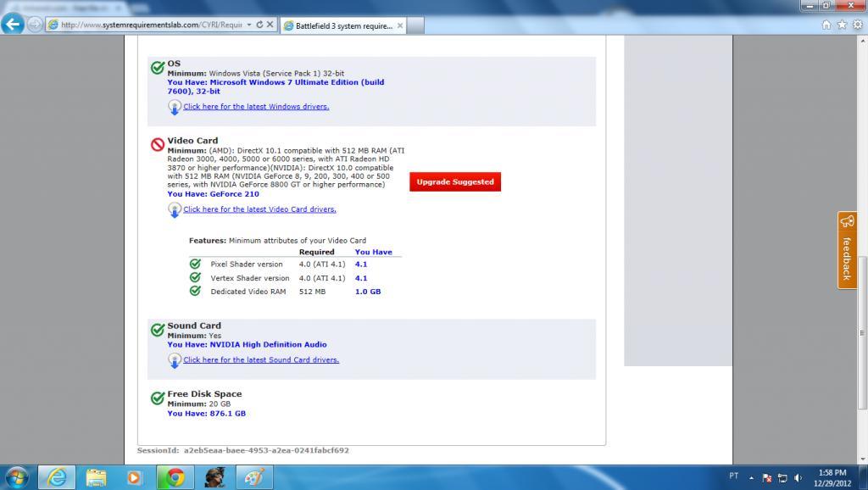Click the PT language indicator in tray
Viewport: 868px width, 490px height.
(733, 476)
